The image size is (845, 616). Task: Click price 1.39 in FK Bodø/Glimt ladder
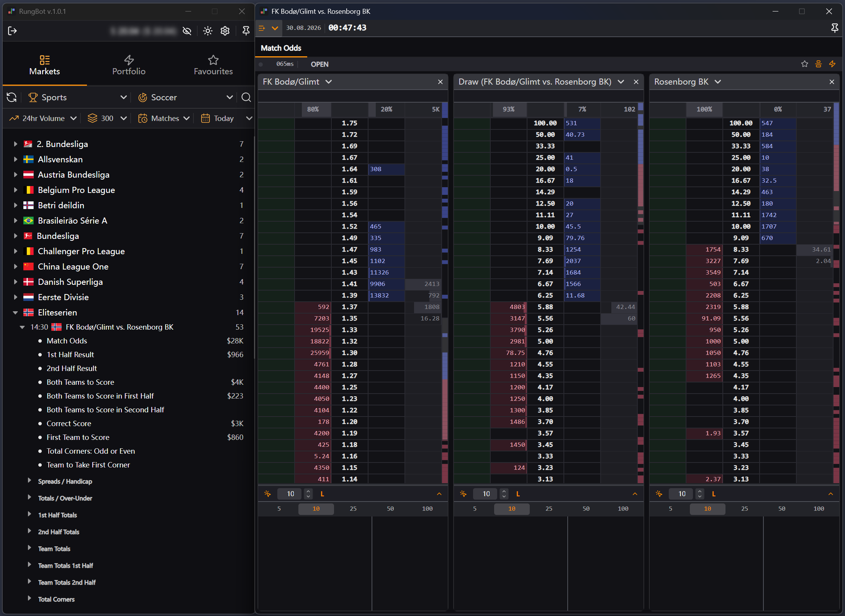click(x=350, y=296)
